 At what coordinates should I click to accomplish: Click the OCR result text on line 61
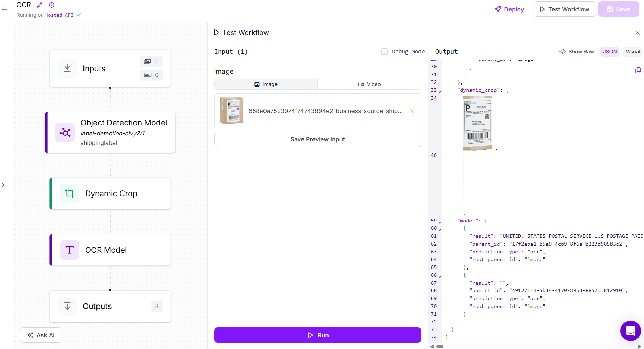tap(571, 236)
